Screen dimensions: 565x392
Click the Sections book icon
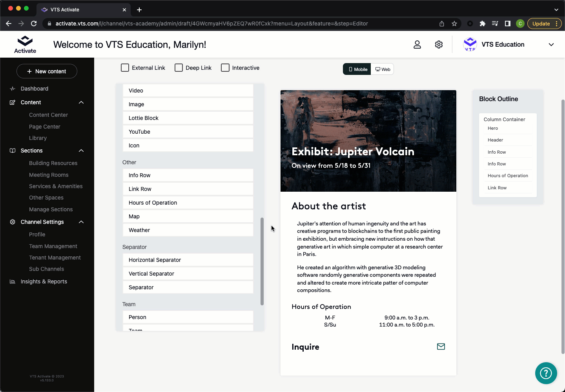pyautogui.click(x=13, y=151)
